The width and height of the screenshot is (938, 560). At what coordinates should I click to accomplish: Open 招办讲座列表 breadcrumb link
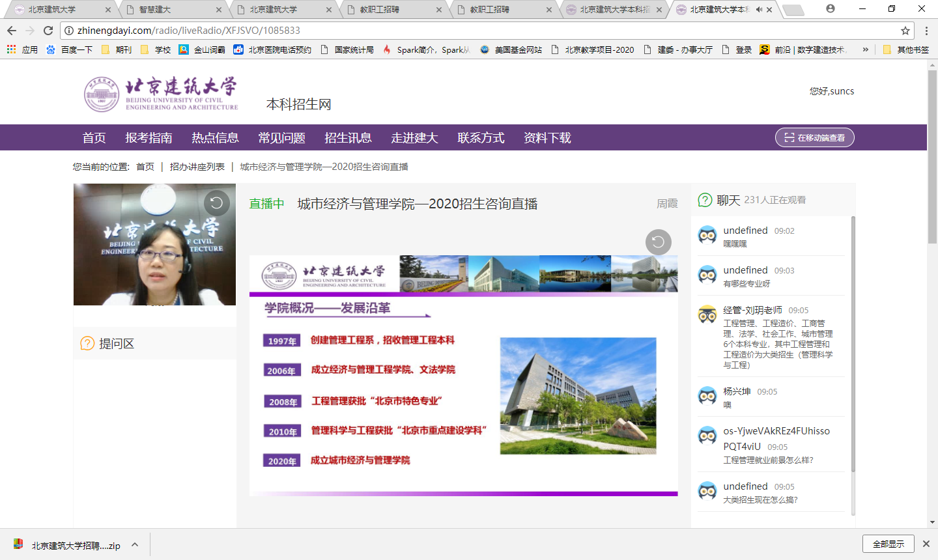(197, 167)
